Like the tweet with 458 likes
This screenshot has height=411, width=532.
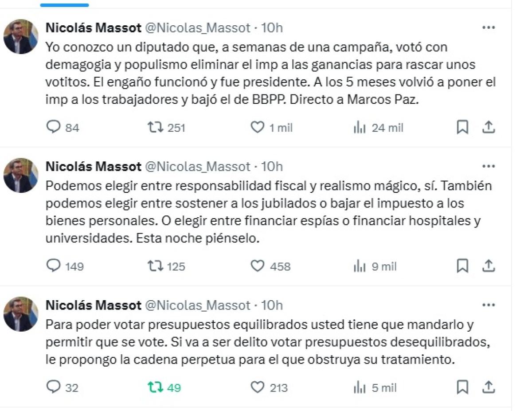(258, 266)
